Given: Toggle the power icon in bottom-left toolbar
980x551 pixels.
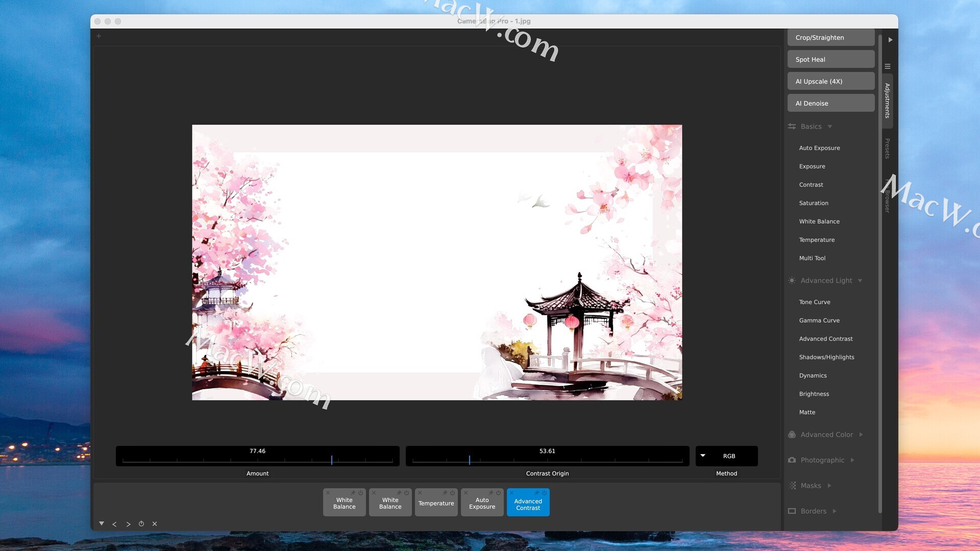Looking at the screenshot, I should pyautogui.click(x=141, y=524).
